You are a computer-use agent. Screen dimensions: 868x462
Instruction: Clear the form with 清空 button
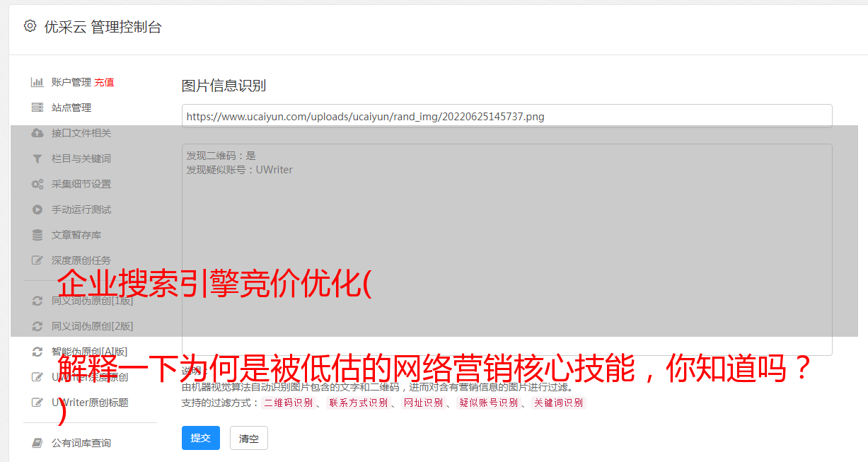tap(249, 438)
